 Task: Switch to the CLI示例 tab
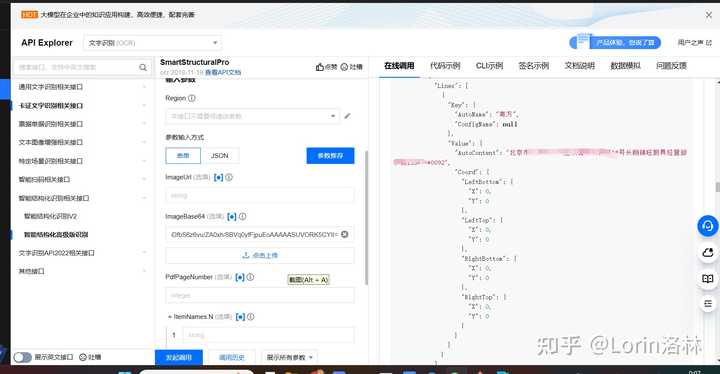[489, 66]
